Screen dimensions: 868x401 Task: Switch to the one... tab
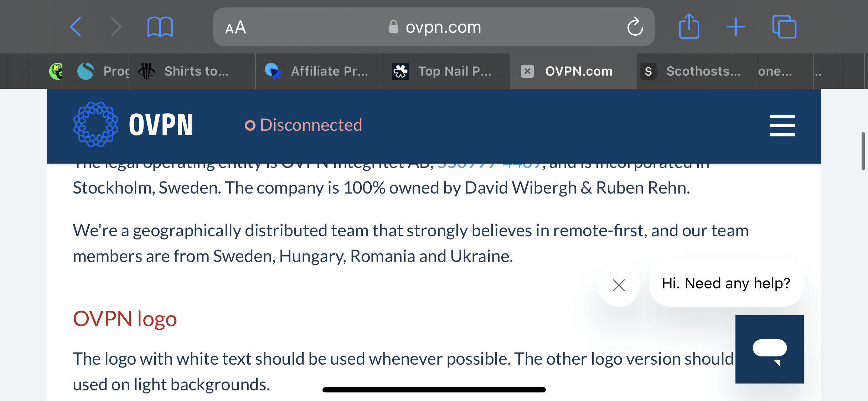786,71
